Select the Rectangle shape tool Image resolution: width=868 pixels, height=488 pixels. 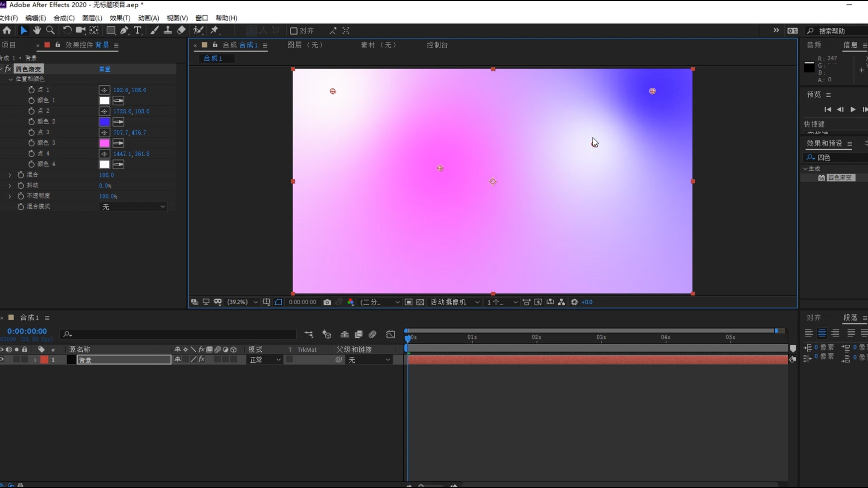click(x=110, y=30)
